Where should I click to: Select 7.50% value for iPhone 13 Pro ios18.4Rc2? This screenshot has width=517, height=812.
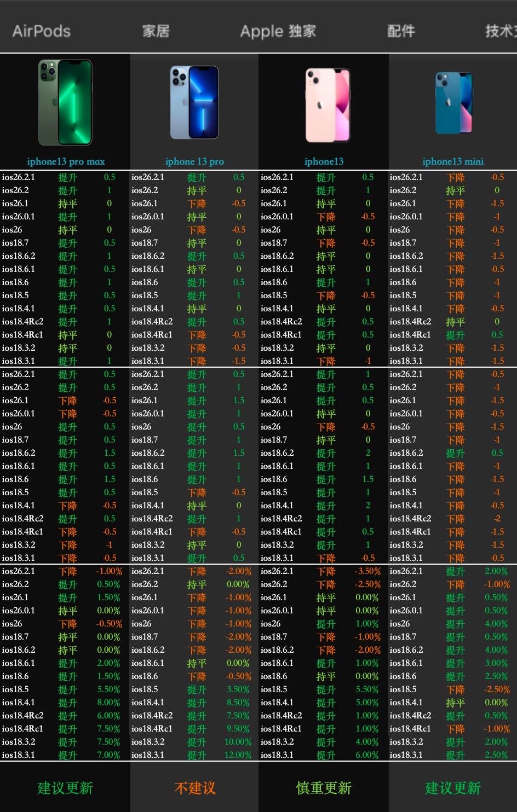click(238, 716)
